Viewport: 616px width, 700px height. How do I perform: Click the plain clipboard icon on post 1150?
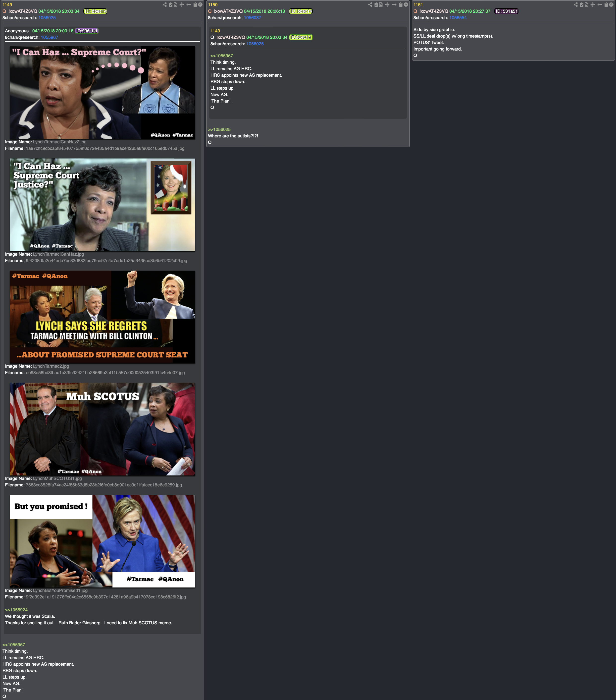pos(400,4)
